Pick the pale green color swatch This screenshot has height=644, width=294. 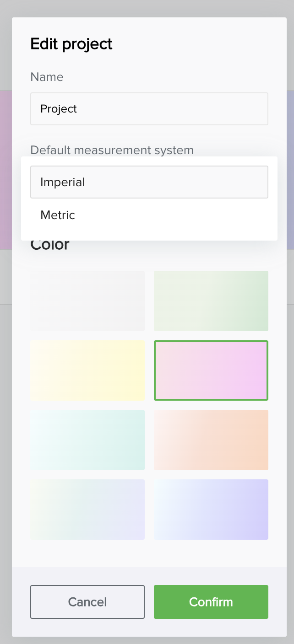[x=211, y=301]
